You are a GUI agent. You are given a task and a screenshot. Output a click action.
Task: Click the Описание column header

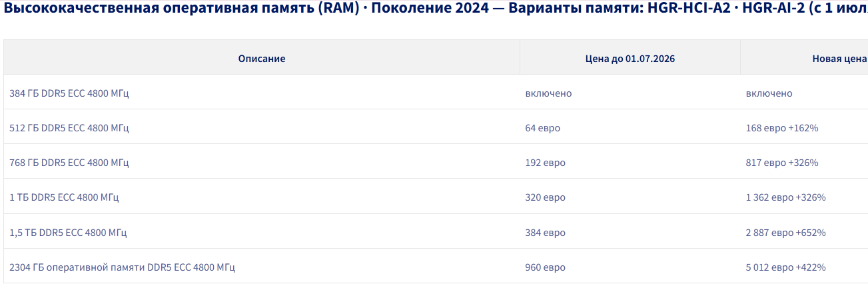click(x=262, y=59)
